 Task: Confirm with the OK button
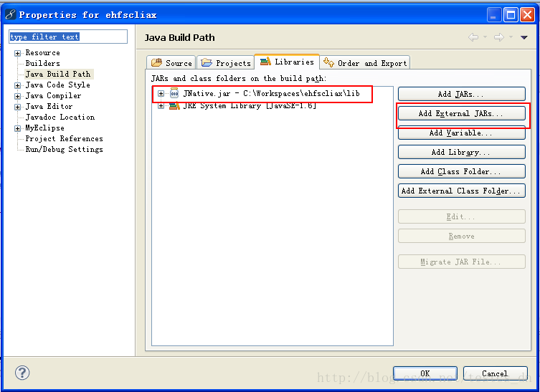pos(425,373)
